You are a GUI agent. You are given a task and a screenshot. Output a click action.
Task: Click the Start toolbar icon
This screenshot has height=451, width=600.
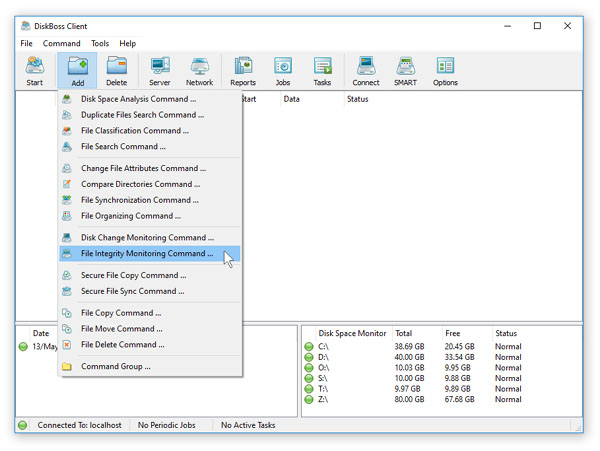pos(35,71)
